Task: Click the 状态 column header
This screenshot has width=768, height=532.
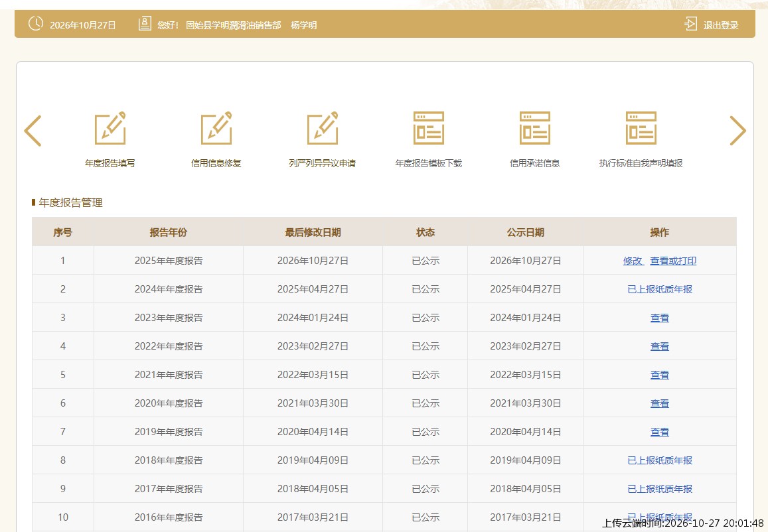Action: tap(425, 232)
